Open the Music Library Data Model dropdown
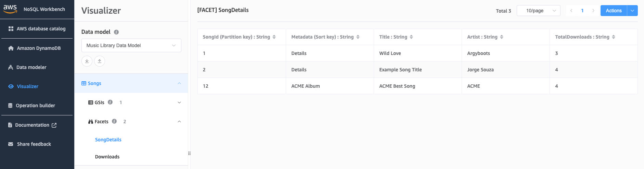Viewport: 644px width, 169px height. tap(131, 45)
